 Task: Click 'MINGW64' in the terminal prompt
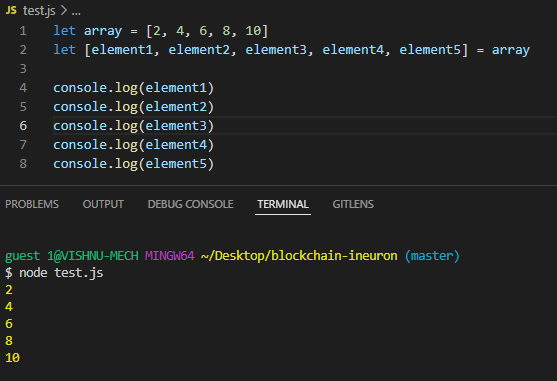(x=169, y=256)
